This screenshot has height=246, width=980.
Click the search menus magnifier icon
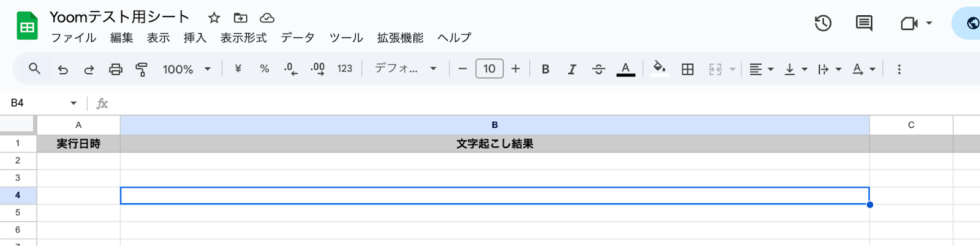pos(34,69)
